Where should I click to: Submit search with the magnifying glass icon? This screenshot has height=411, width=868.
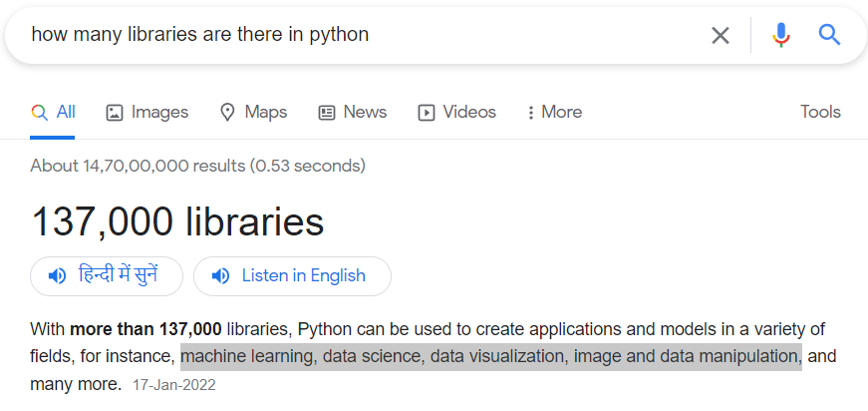[x=829, y=36]
